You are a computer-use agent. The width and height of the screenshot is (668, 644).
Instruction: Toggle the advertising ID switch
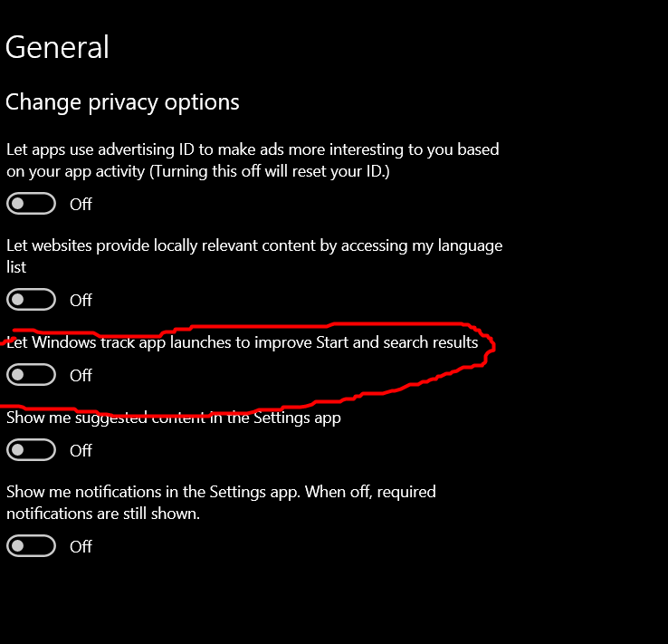tap(31, 204)
